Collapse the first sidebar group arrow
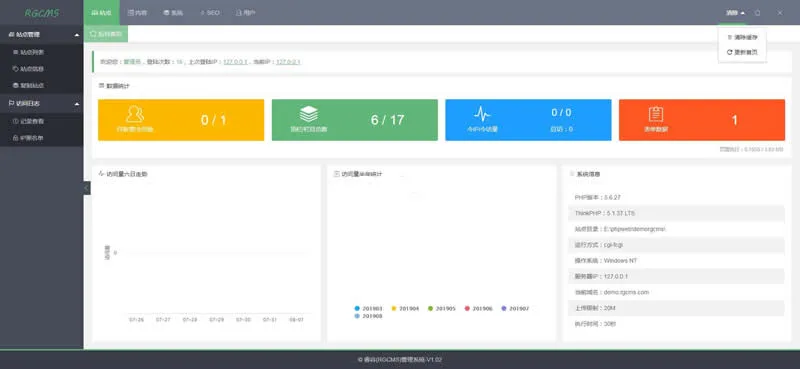The image size is (800, 369). tap(77, 35)
